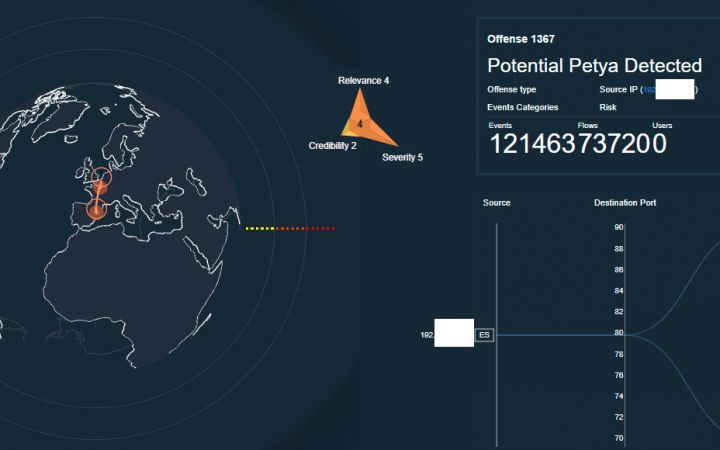Open the blue Source IP link

click(x=649, y=90)
